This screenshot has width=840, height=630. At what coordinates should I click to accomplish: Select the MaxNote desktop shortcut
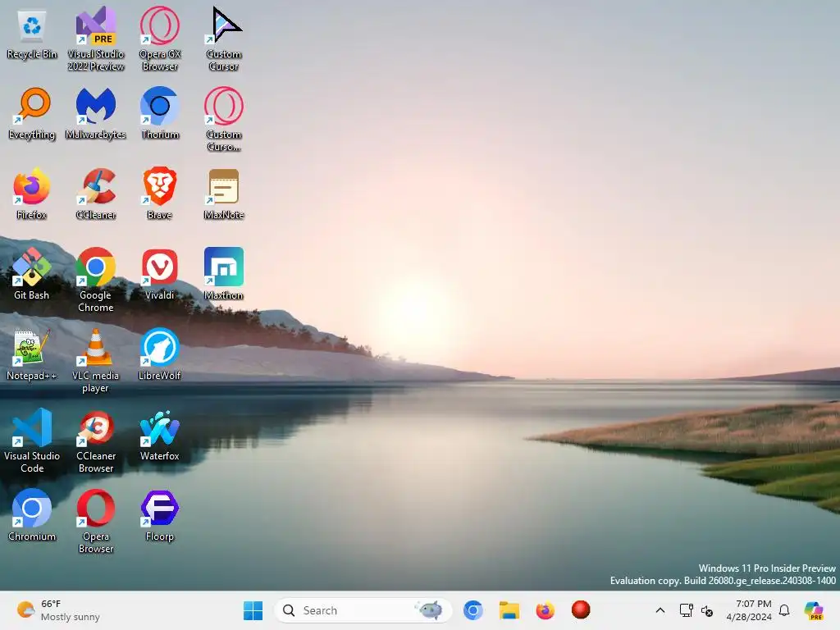224,194
